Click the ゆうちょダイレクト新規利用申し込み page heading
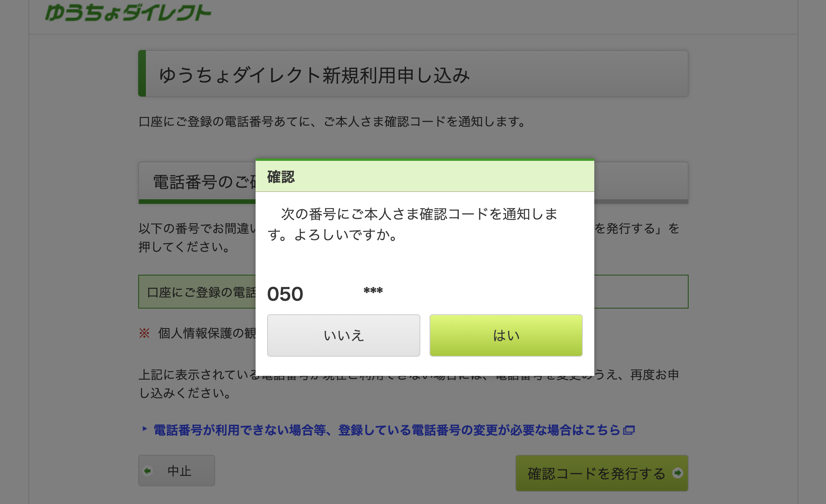Screen dimensions: 826x504 pyautogui.click(x=314, y=75)
